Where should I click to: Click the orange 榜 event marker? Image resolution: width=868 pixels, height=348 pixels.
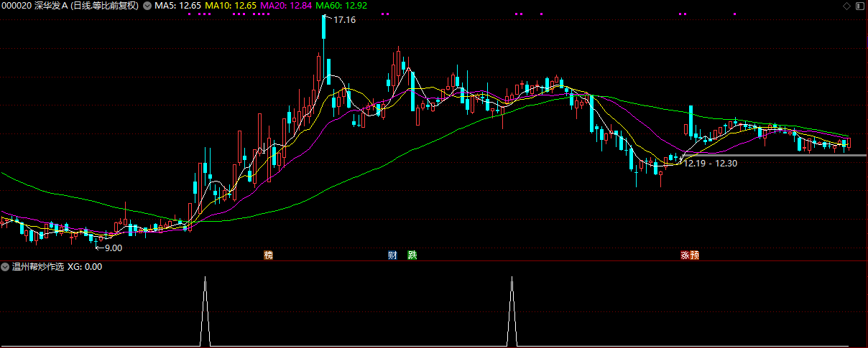click(x=269, y=255)
